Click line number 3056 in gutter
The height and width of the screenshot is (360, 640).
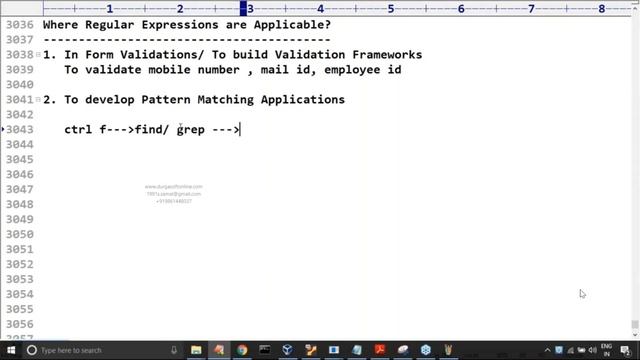tap(20, 324)
